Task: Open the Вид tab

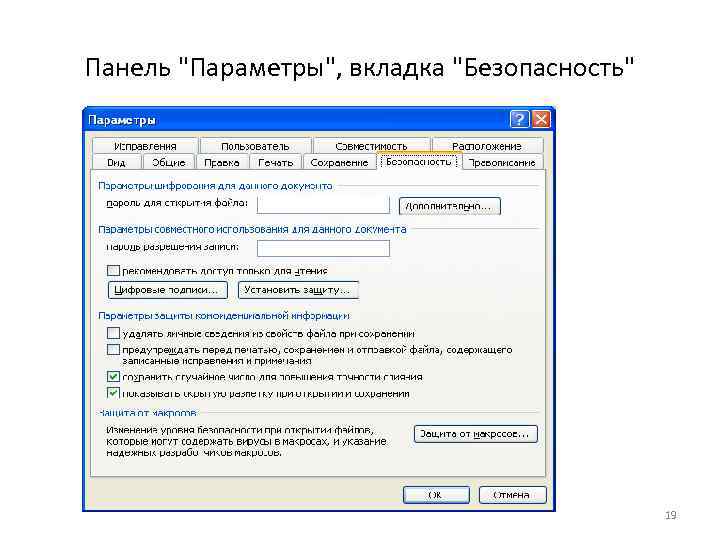Action: [x=116, y=163]
